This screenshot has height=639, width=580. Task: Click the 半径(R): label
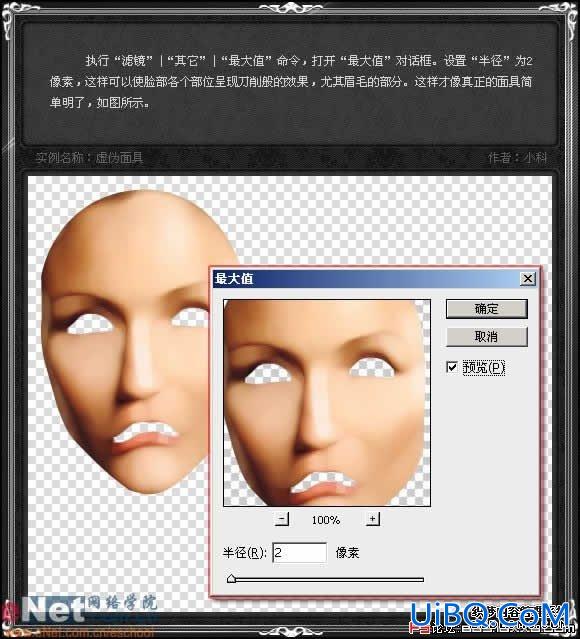point(245,553)
